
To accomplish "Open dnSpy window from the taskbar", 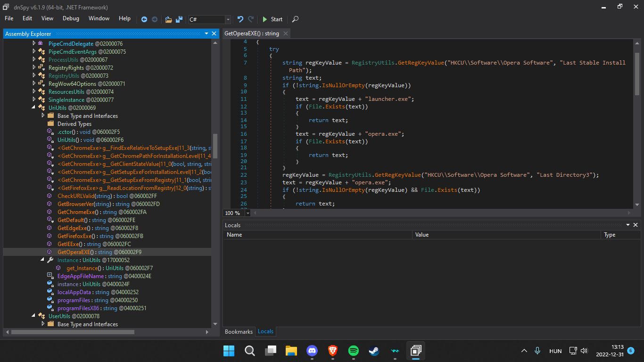I will (415, 351).
